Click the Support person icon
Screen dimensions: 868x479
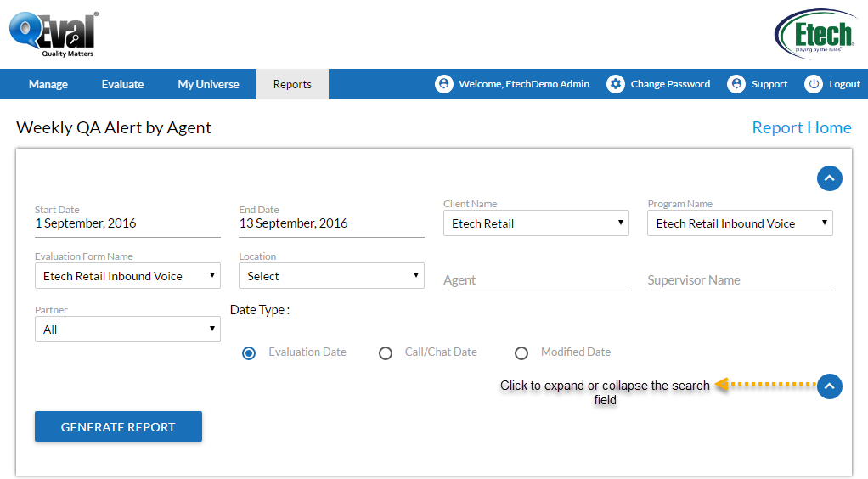point(736,84)
